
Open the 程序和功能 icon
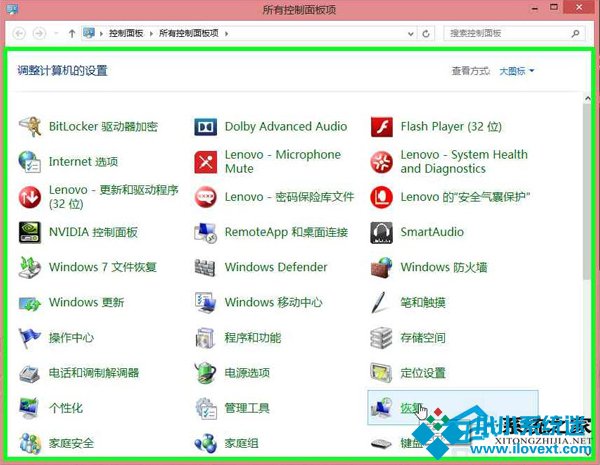[x=205, y=338]
